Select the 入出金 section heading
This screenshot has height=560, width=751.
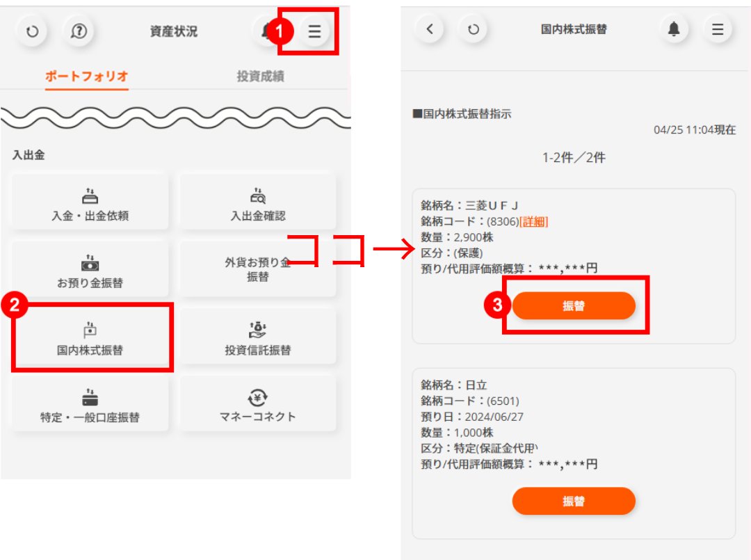(29, 155)
